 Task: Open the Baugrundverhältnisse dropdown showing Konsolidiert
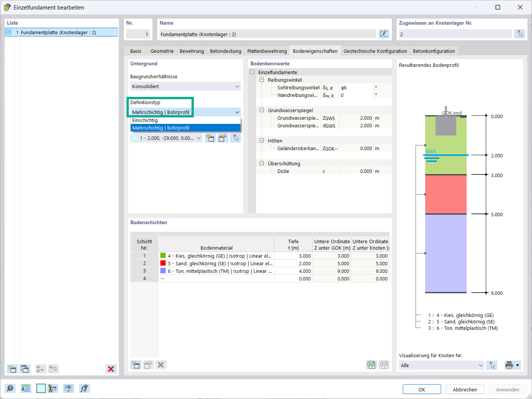[185, 87]
